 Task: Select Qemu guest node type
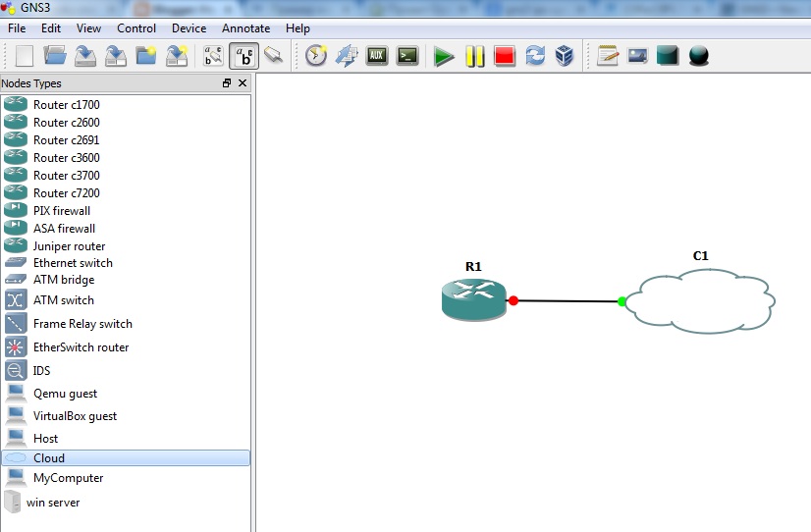tap(126, 394)
